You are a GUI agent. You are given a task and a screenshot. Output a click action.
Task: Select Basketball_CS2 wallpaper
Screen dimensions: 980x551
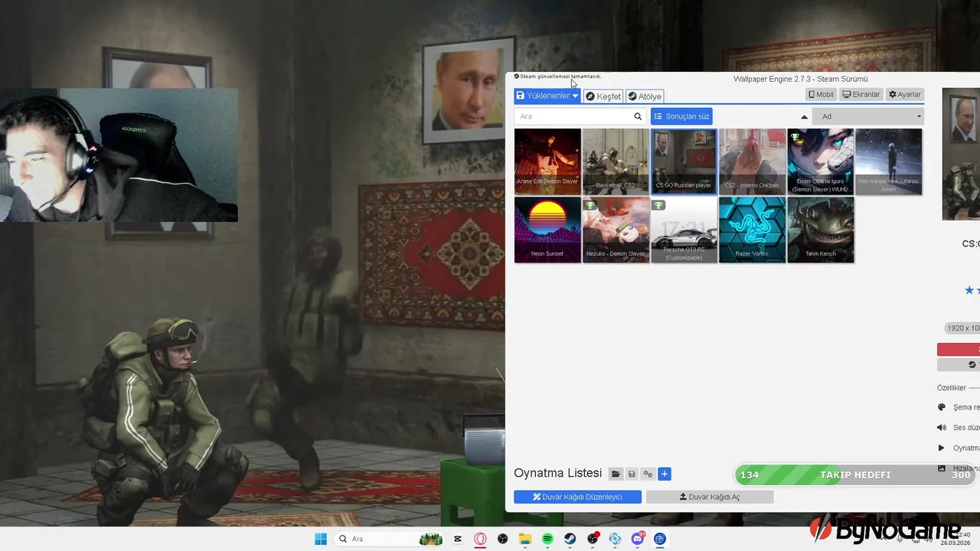[x=616, y=161]
